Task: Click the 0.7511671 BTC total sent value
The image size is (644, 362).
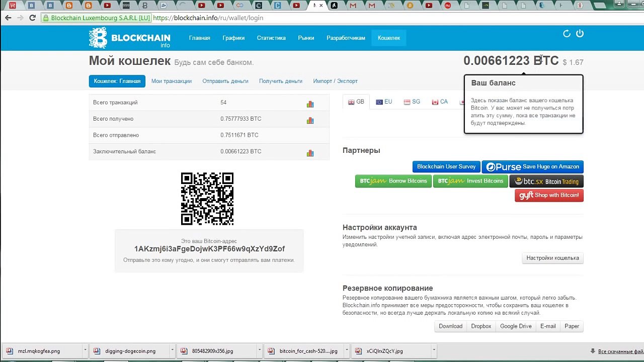Action: pos(239,135)
